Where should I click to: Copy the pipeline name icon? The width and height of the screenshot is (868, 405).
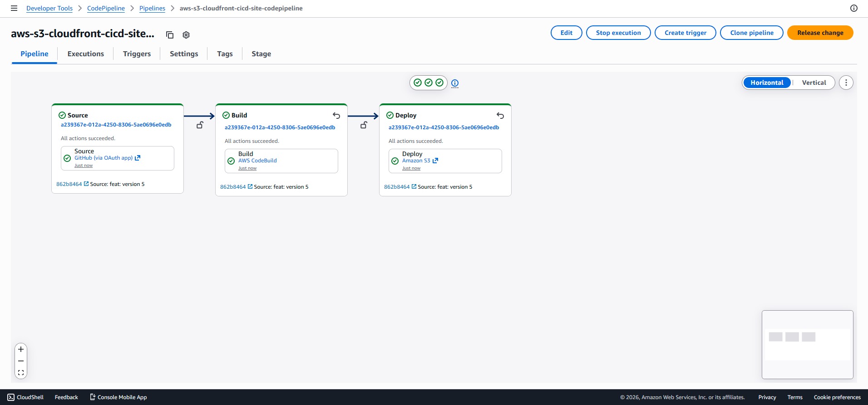pyautogui.click(x=170, y=35)
